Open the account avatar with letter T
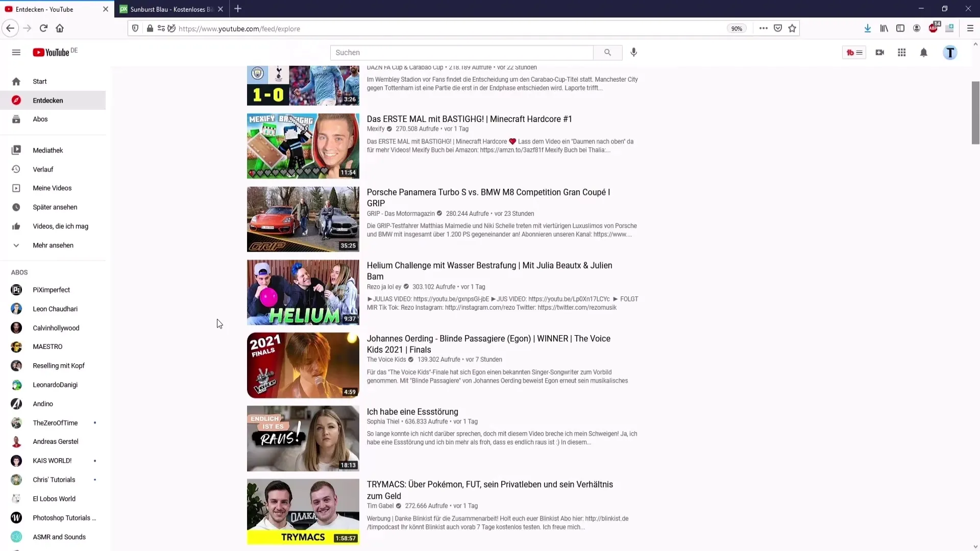 tap(950, 53)
